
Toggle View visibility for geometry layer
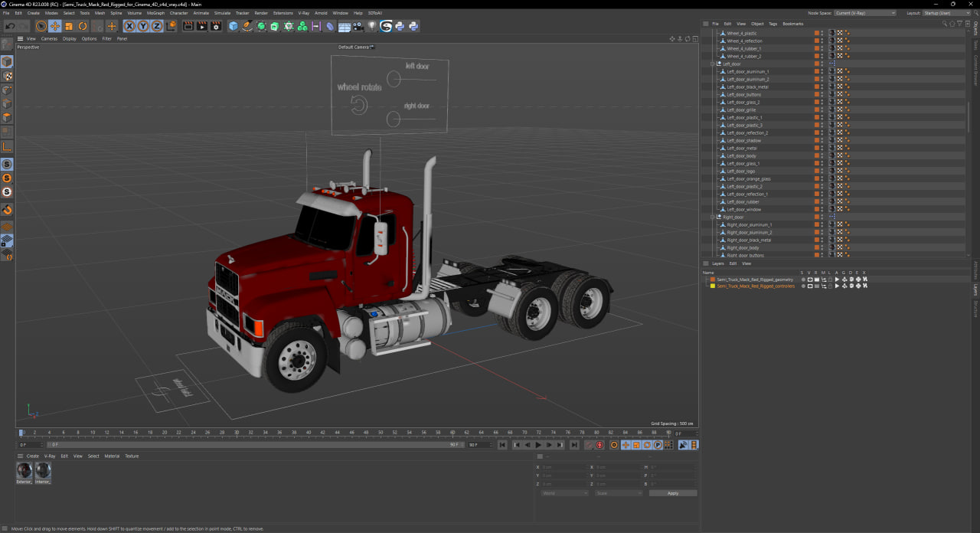[810, 280]
